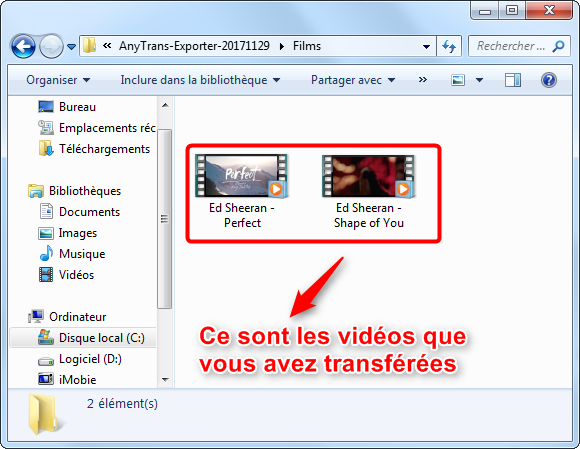The width and height of the screenshot is (580, 449).
Task: Click the iMobie device icon
Action: [x=46, y=379]
